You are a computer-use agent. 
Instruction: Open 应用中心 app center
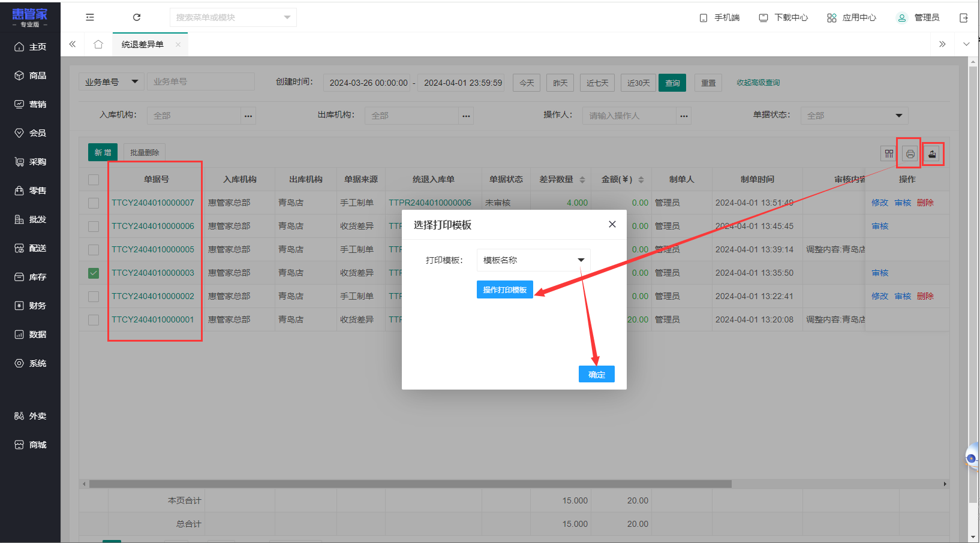pos(852,18)
